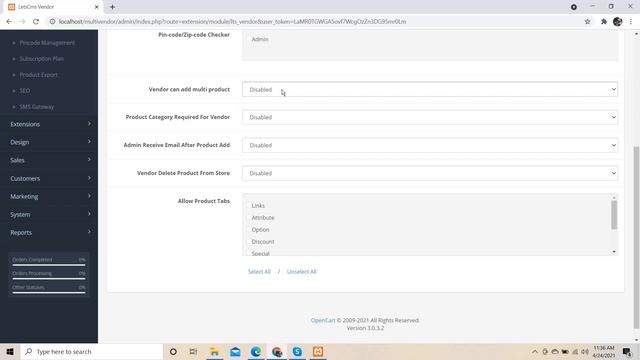Expand the Extensions sidebar menu

(x=49, y=124)
